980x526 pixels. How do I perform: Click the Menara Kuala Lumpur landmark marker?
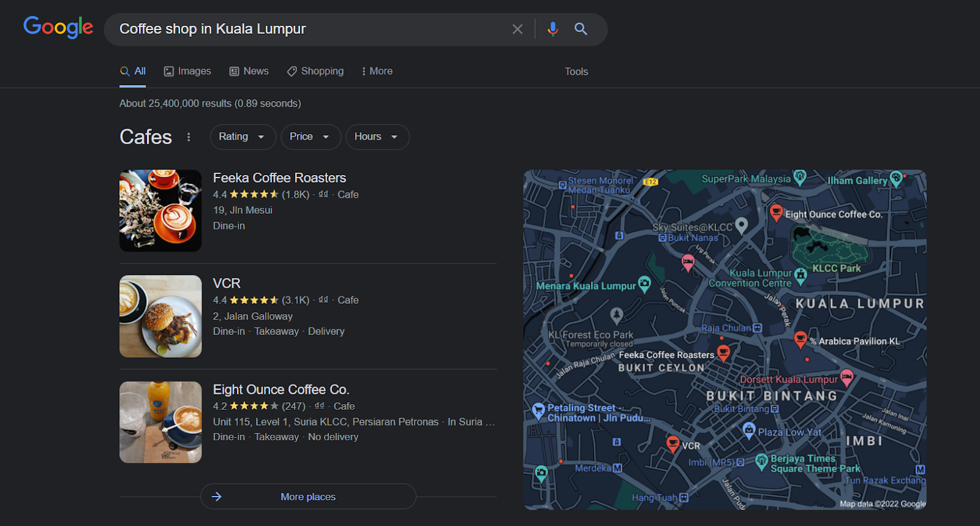(644, 284)
